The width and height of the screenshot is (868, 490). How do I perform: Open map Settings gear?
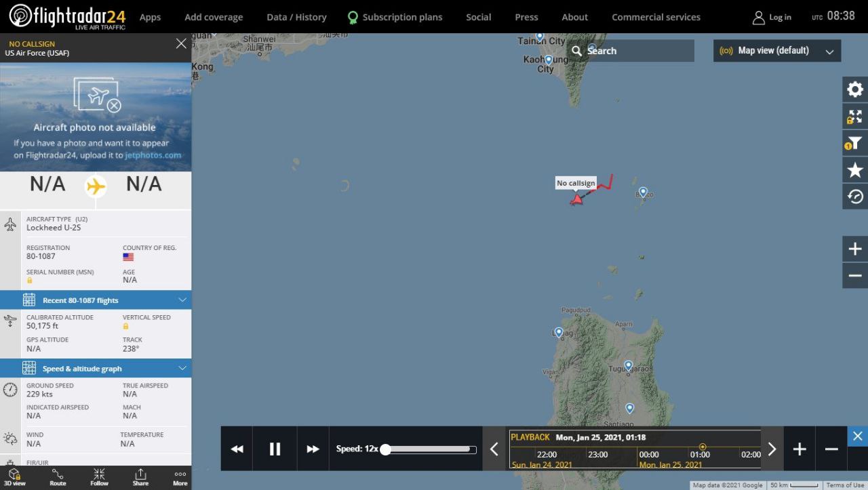(x=855, y=89)
